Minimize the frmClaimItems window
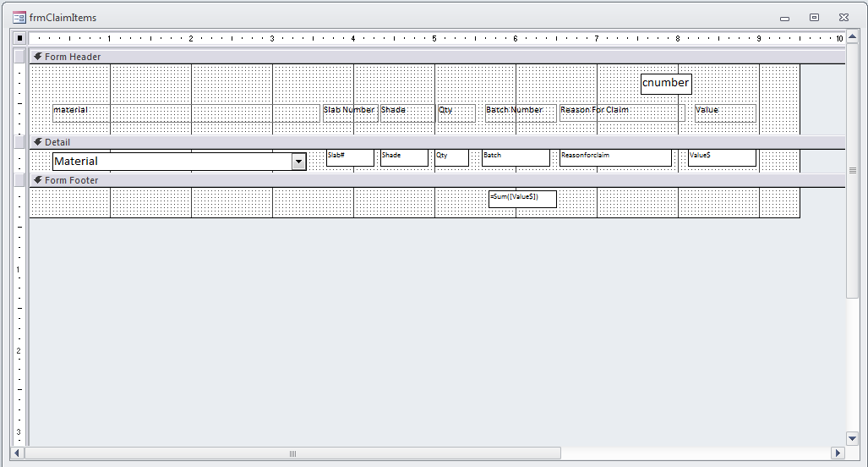Image resolution: width=868 pixels, height=467 pixels. [x=784, y=19]
